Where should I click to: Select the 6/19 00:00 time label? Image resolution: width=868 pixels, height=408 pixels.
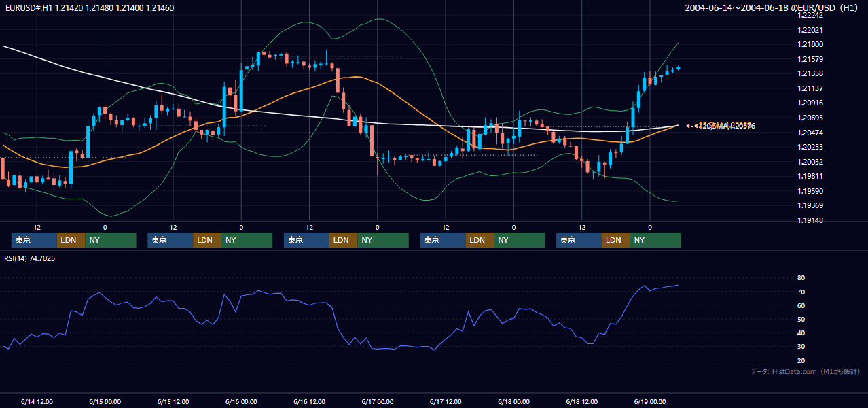(651, 401)
